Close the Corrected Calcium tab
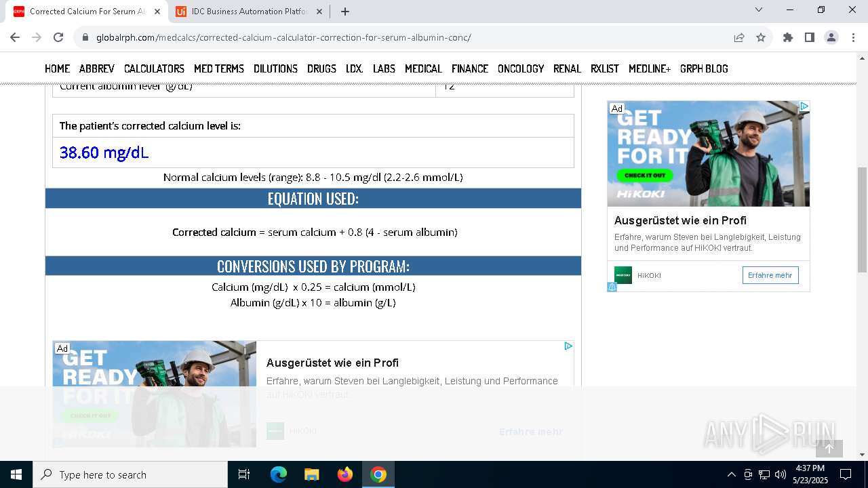Image resolution: width=868 pixels, height=488 pixels. coord(157,11)
